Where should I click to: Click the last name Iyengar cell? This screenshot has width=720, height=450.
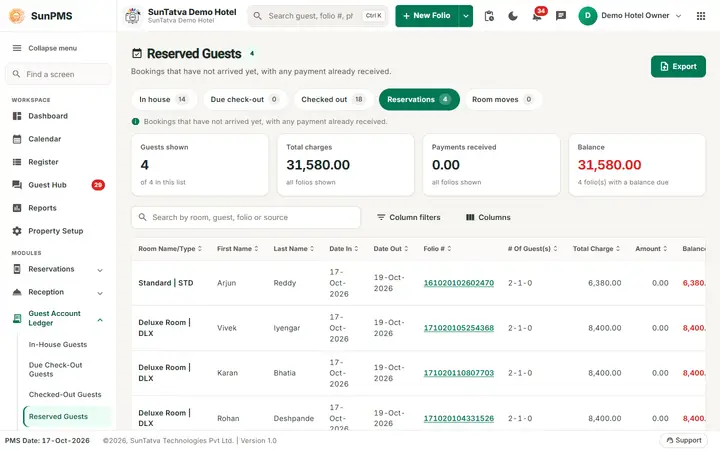(x=287, y=328)
